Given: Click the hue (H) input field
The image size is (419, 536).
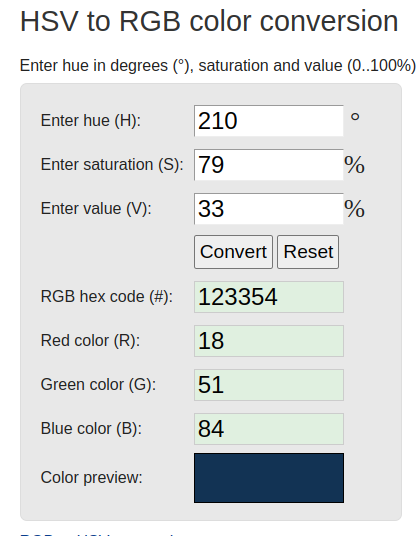Looking at the screenshot, I should tap(269, 121).
